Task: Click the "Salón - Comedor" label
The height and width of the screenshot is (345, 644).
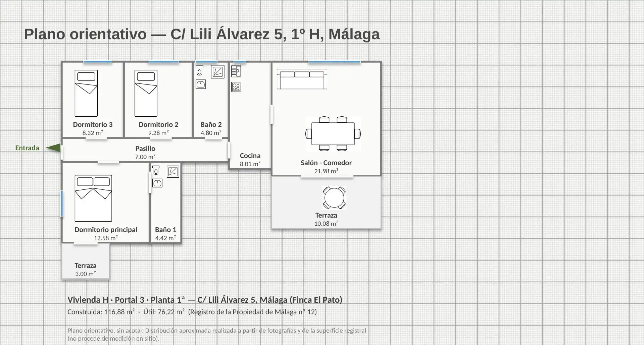Action: [326, 163]
